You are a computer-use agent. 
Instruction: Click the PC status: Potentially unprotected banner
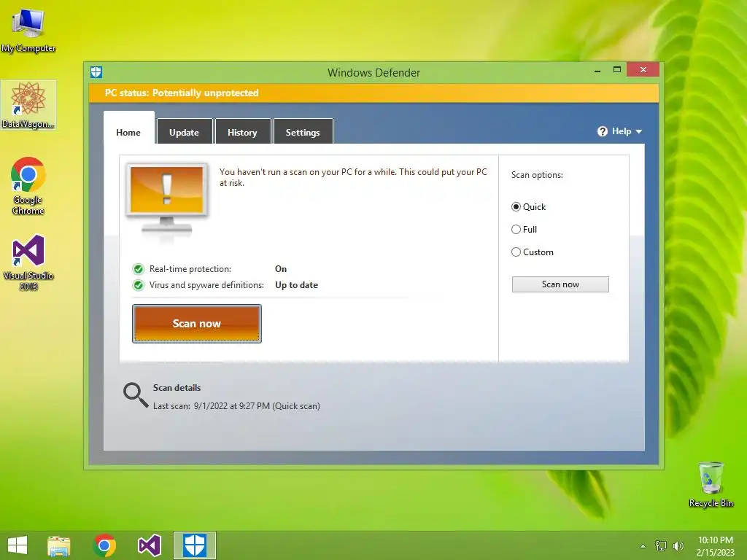tap(374, 93)
